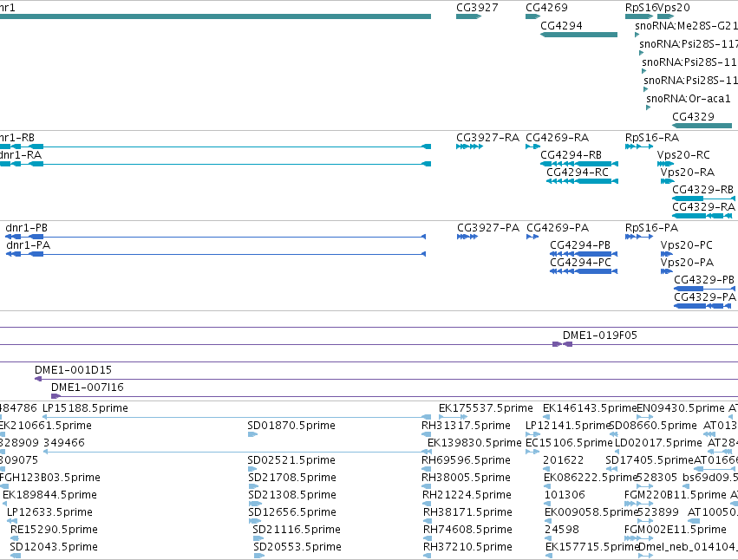Click the SD21116.5prime EST label

[x=297, y=530]
